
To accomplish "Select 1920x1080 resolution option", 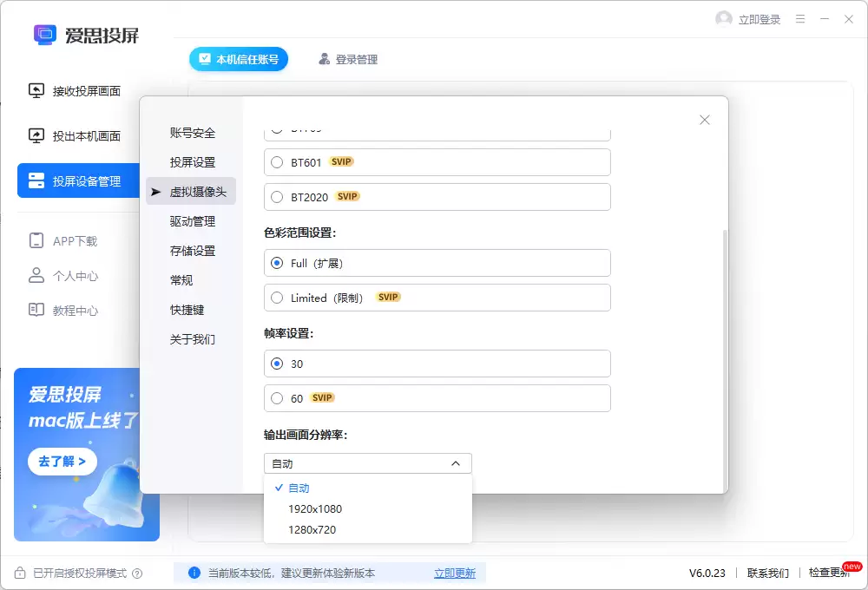I will (368, 508).
